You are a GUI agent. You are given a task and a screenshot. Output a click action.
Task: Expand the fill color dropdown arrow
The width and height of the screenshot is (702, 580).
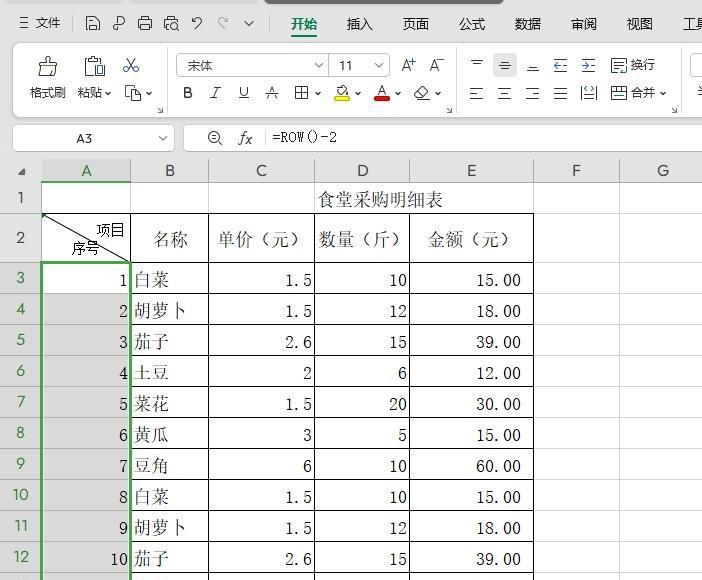click(x=358, y=94)
